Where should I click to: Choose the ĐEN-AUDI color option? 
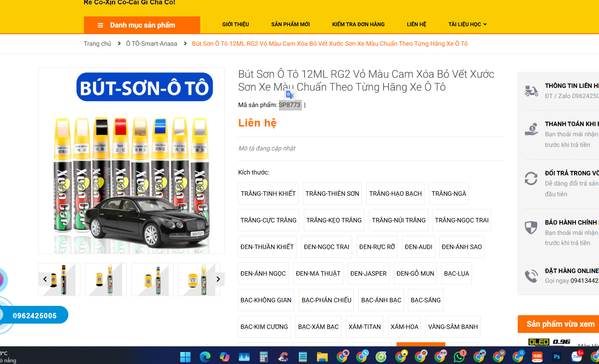click(x=418, y=247)
